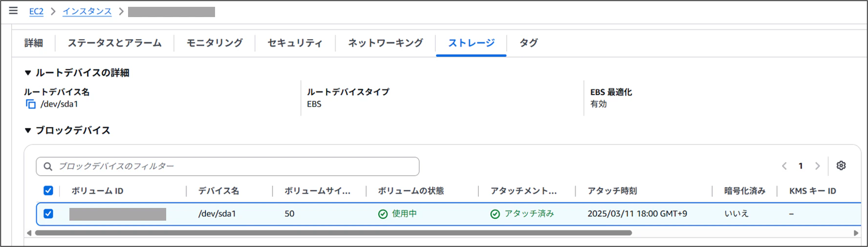Collapse the ルートデバイスの詳細 section
Image resolution: width=868 pixels, height=247 pixels.
coord(28,73)
